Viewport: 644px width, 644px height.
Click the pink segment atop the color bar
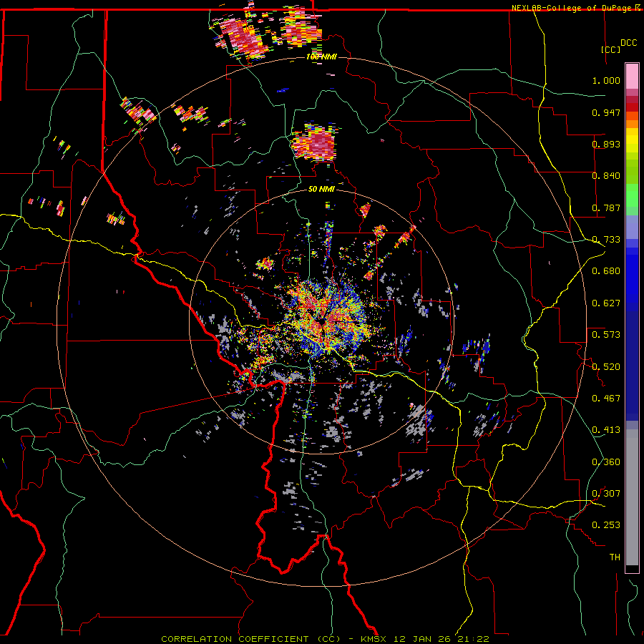point(632,76)
